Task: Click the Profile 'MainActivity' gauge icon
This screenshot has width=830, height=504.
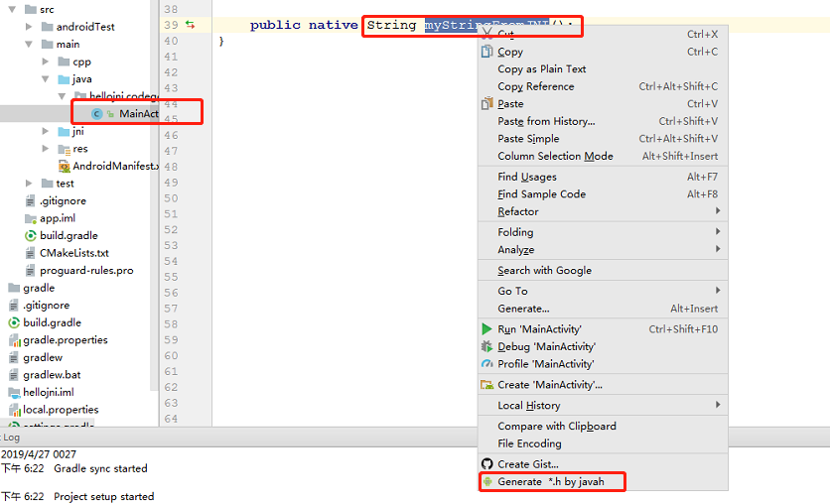Action: click(486, 364)
